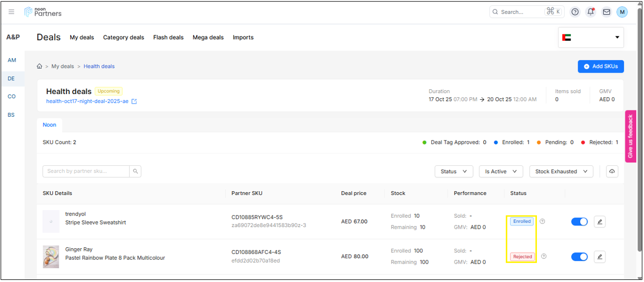
Task: Expand the Status filter dropdown
Action: pyautogui.click(x=454, y=172)
